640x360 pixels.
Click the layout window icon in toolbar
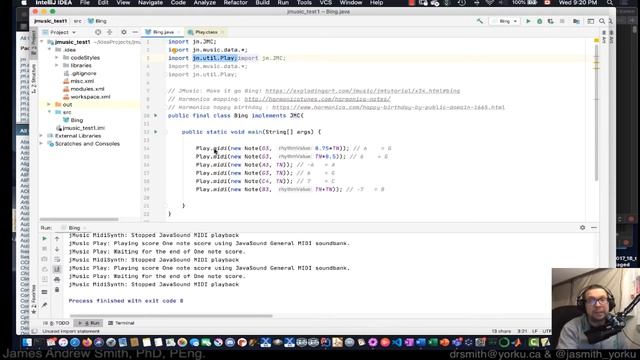click(591, 21)
